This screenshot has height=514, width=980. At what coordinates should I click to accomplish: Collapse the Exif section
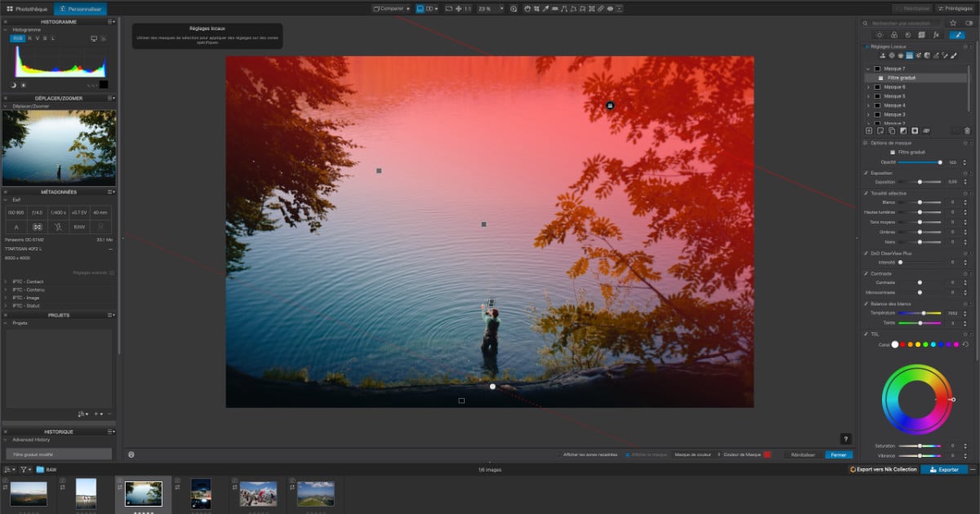pyautogui.click(x=7, y=199)
